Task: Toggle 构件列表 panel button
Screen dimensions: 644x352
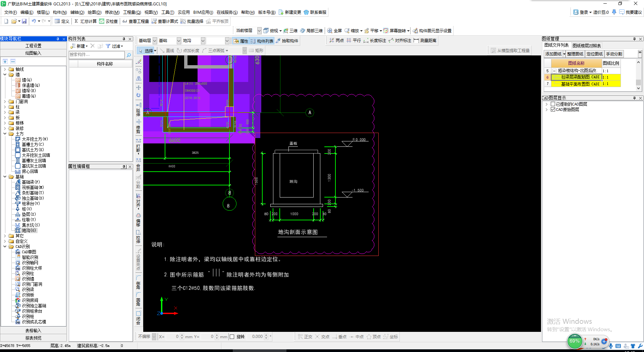Action: (x=262, y=41)
